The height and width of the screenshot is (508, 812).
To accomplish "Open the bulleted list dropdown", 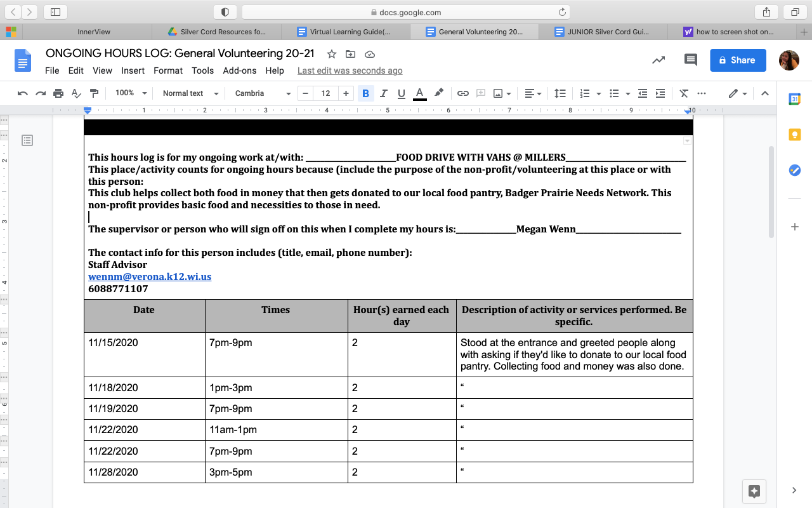I will tap(619, 93).
